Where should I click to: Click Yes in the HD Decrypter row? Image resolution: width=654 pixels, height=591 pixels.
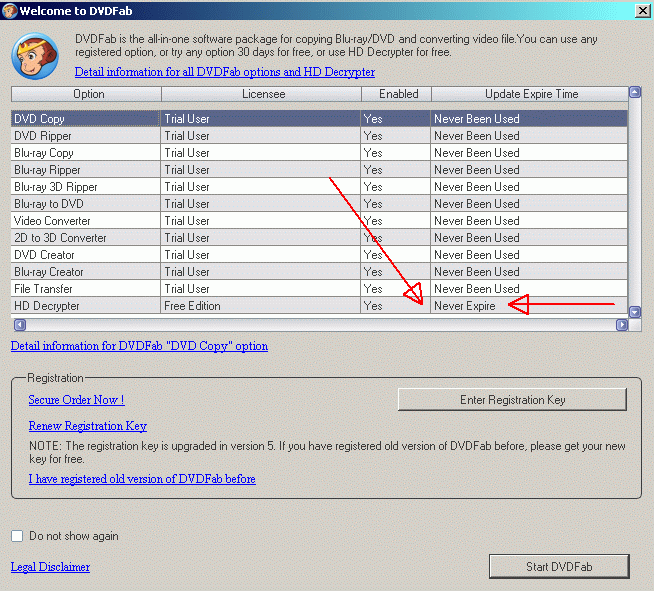click(395, 306)
